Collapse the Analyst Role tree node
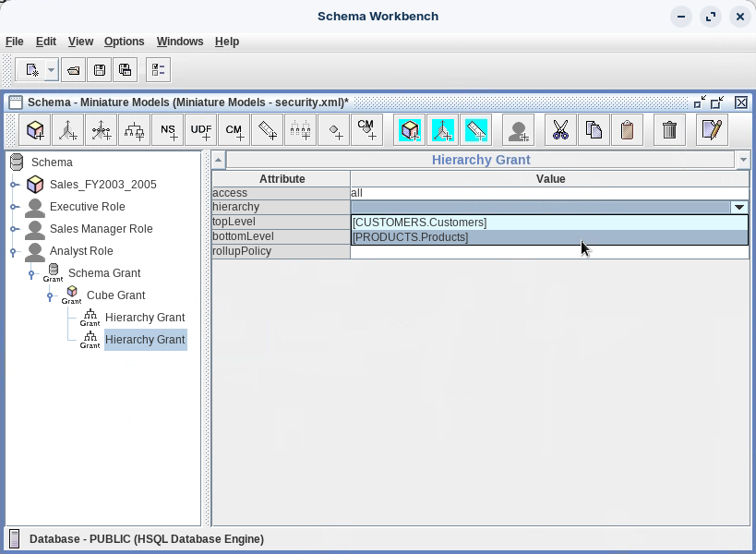This screenshot has height=554, width=756. 14,251
